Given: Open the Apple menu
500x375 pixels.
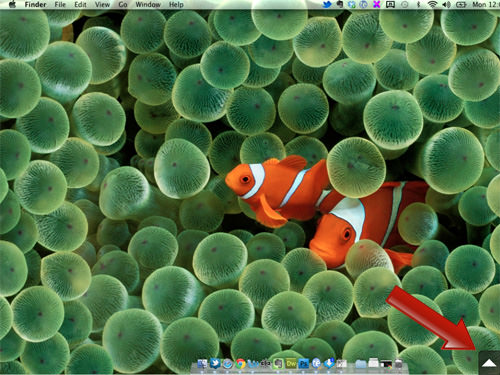Looking at the screenshot, I should pos(13,4).
